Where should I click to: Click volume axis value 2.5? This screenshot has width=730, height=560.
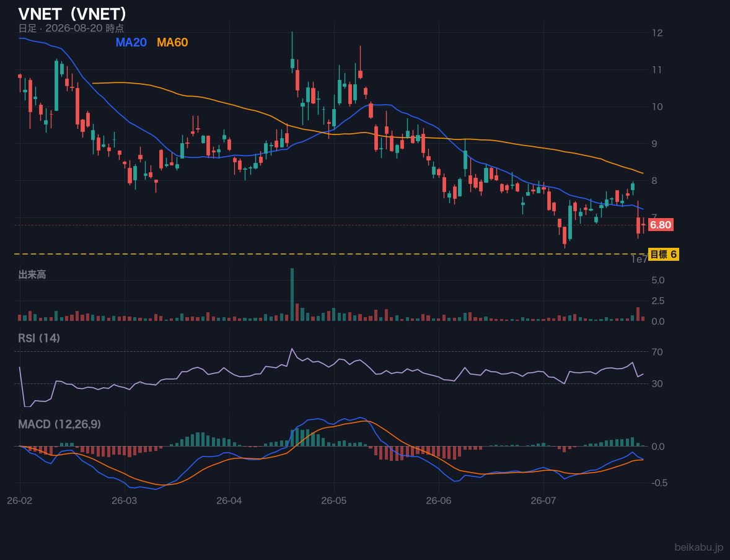pyautogui.click(x=658, y=300)
